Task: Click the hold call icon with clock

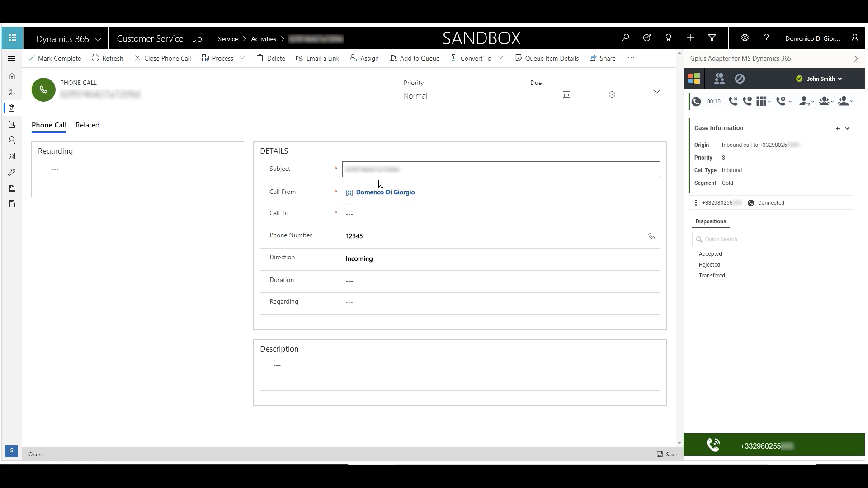Action: [747, 101]
